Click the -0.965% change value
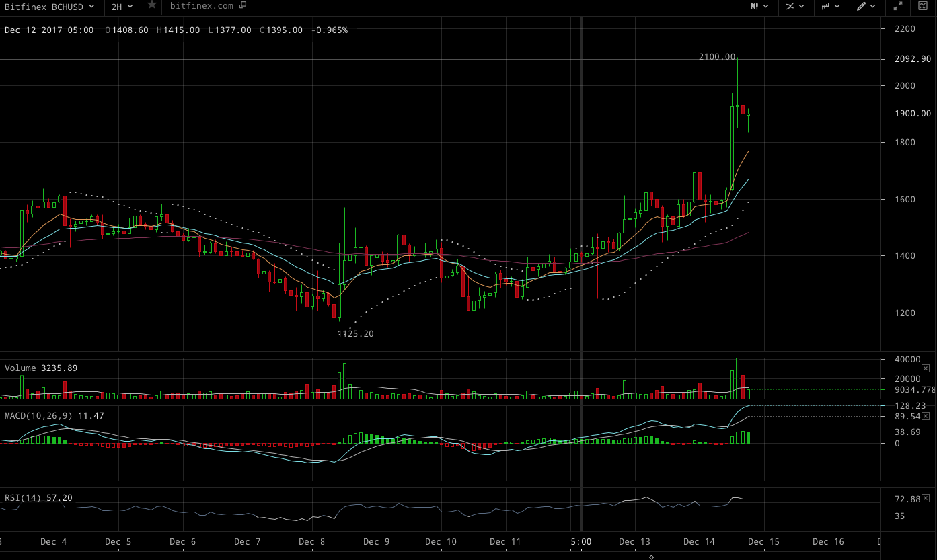The height and width of the screenshot is (560, 937). pos(330,30)
